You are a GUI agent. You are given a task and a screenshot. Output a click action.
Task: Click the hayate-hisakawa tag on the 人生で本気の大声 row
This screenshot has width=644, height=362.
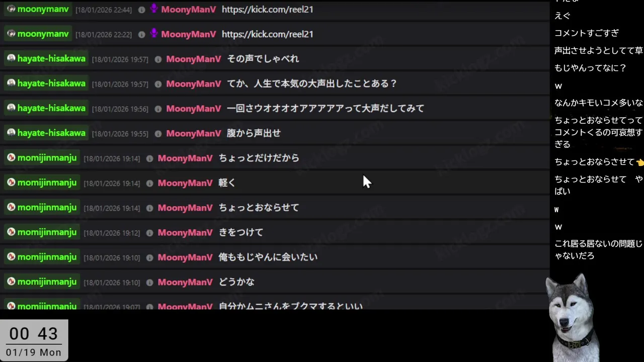click(x=46, y=83)
